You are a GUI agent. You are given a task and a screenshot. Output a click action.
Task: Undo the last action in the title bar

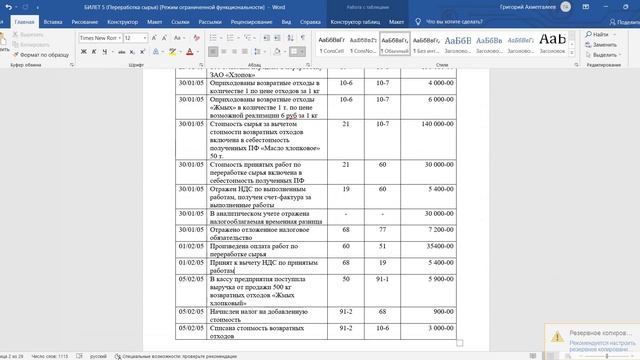coord(8,7)
